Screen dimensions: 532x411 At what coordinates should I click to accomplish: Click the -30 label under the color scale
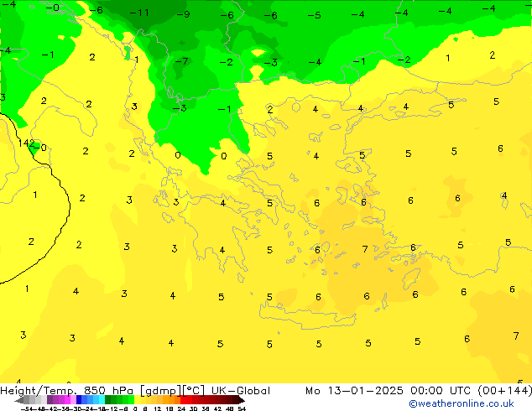[76, 409]
